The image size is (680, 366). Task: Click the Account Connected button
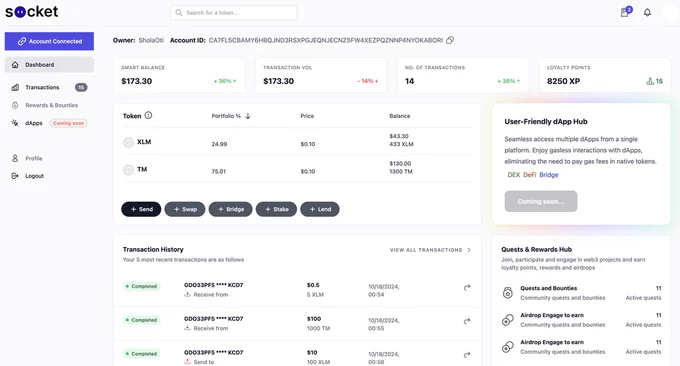[x=49, y=41]
